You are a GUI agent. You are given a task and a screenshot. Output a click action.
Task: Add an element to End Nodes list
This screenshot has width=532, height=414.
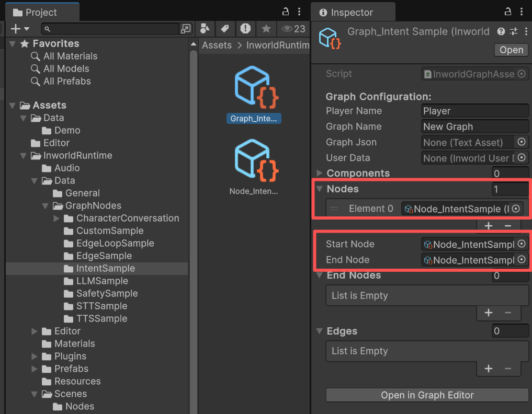(x=488, y=312)
